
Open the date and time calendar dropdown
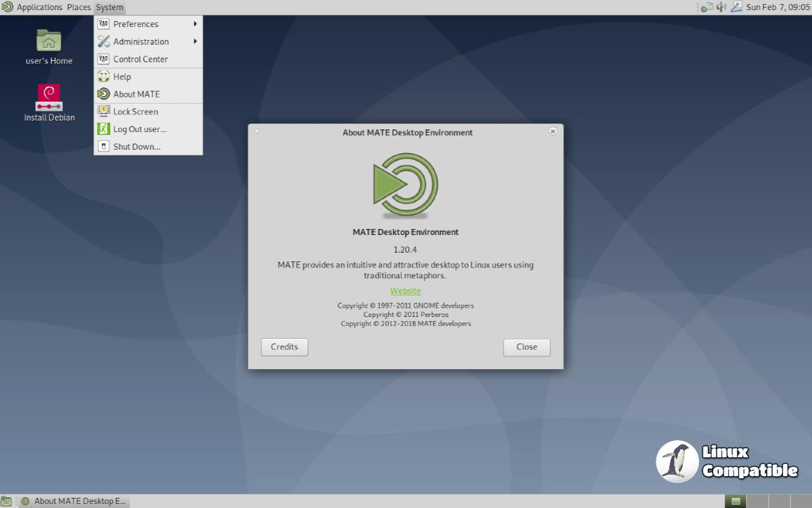[777, 7]
